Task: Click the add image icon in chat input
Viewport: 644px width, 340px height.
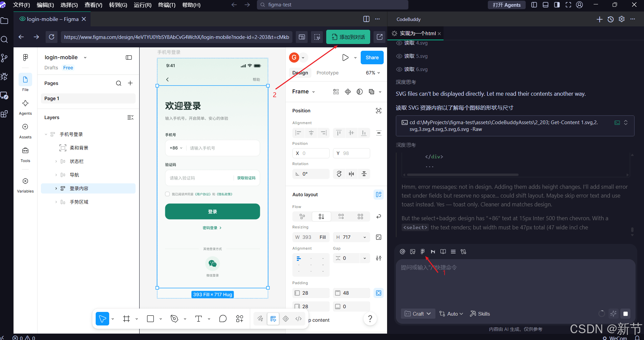Action: pos(412,251)
